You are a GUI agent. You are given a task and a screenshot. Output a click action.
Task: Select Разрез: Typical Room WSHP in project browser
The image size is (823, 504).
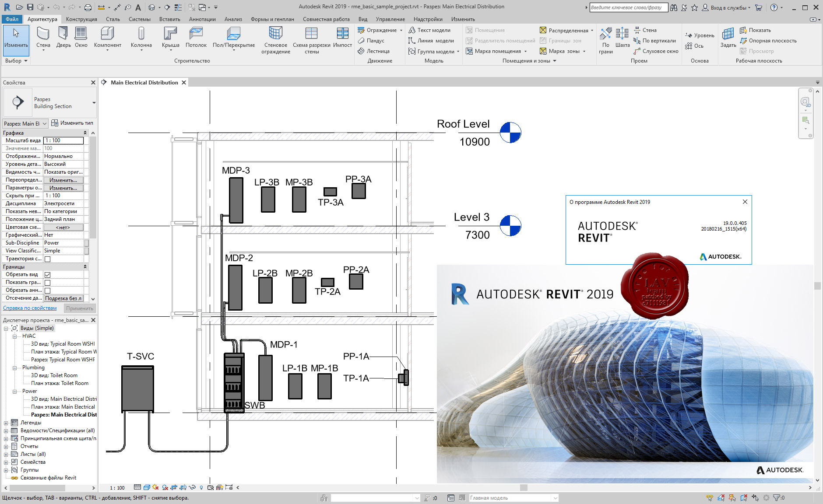[x=63, y=360]
